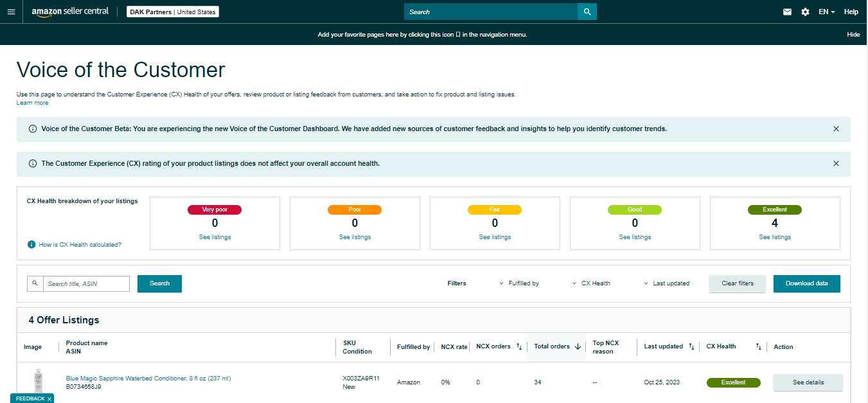Viewport: 868px width, 403px height.
Task: Click the Download data button
Action: pyautogui.click(x=807, y=283)
